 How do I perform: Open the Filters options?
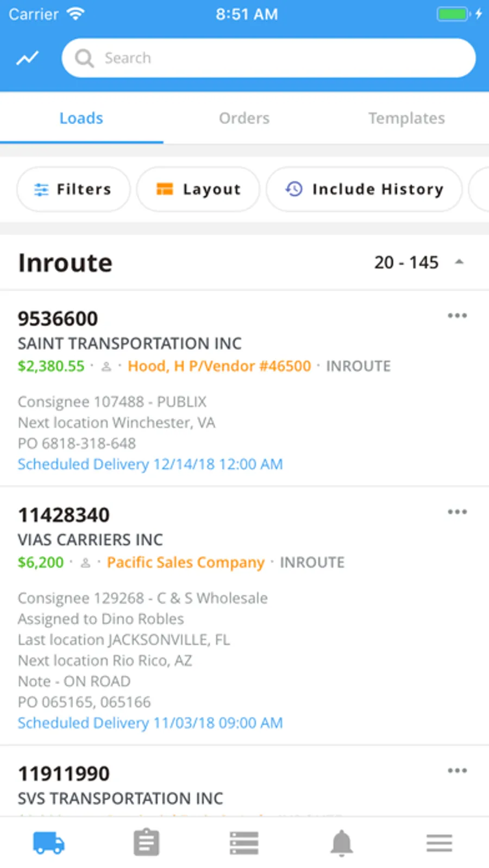click(x=73, y=189)
